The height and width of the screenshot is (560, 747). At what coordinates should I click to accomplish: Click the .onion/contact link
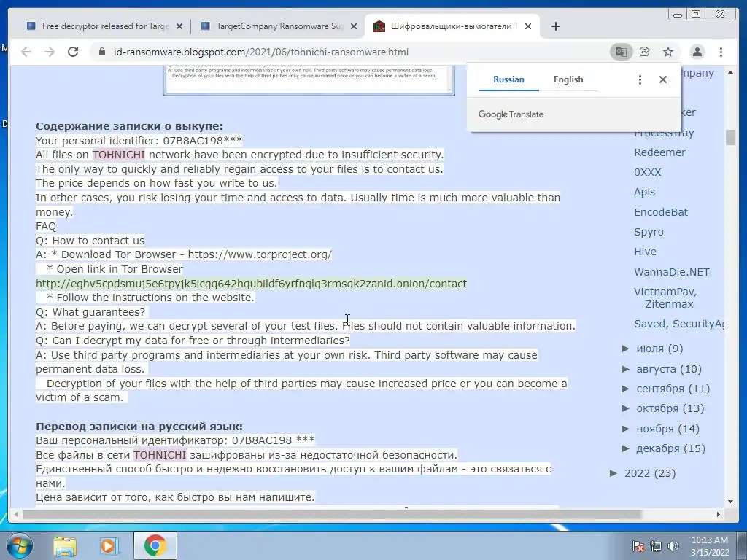[251, 284]
